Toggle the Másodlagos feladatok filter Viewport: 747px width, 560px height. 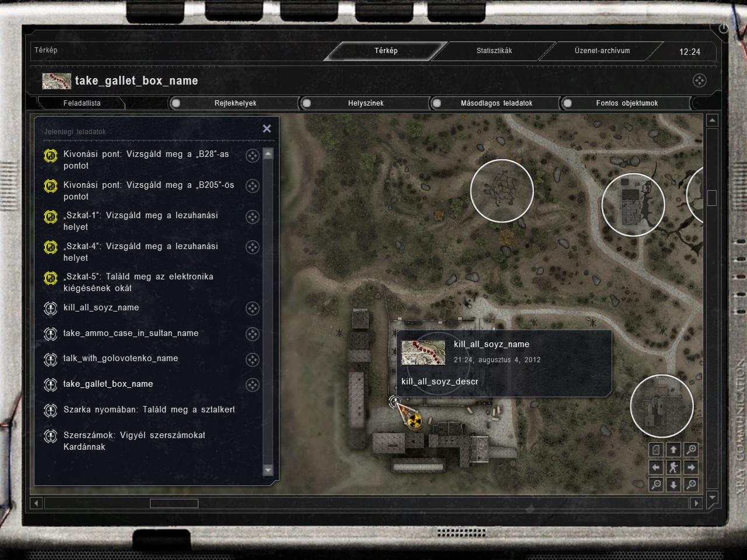[x=495, y=103]
